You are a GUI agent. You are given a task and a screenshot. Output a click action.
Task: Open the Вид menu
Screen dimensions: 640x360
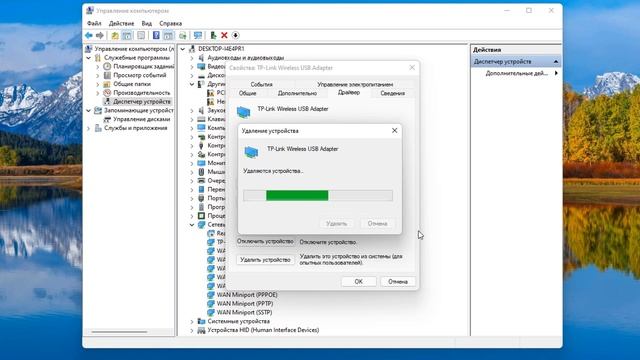point(147,23)
